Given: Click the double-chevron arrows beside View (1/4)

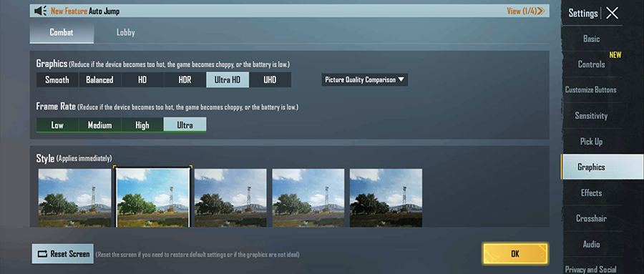Looking at the screenshot, I should [541, 11].
